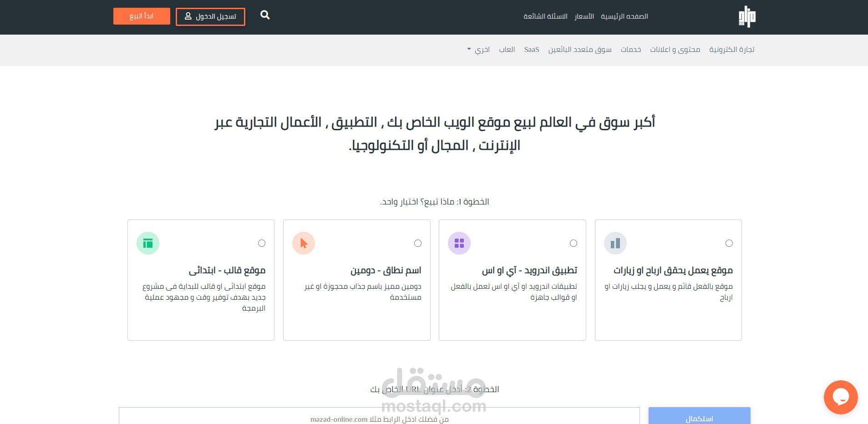Click the site logo in header

point(747,16)
